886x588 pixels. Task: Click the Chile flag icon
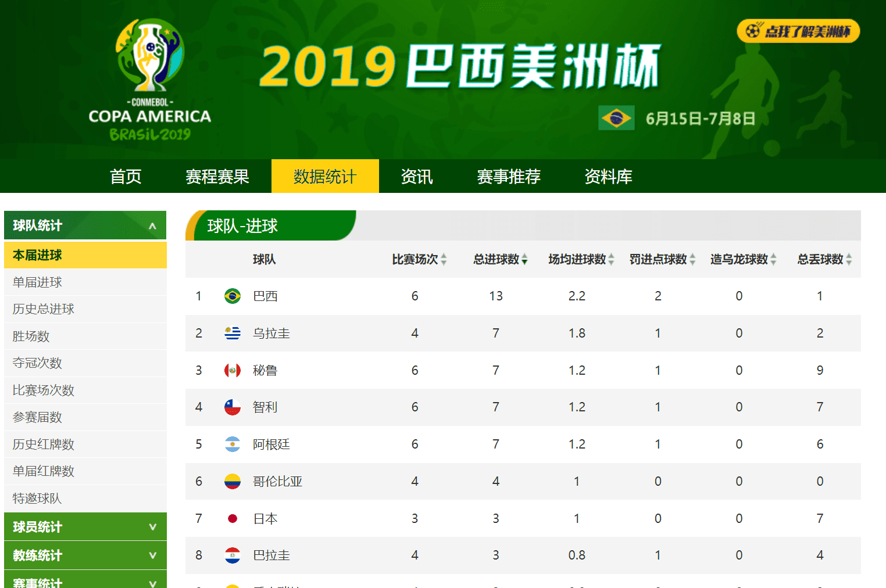[233, 407]
